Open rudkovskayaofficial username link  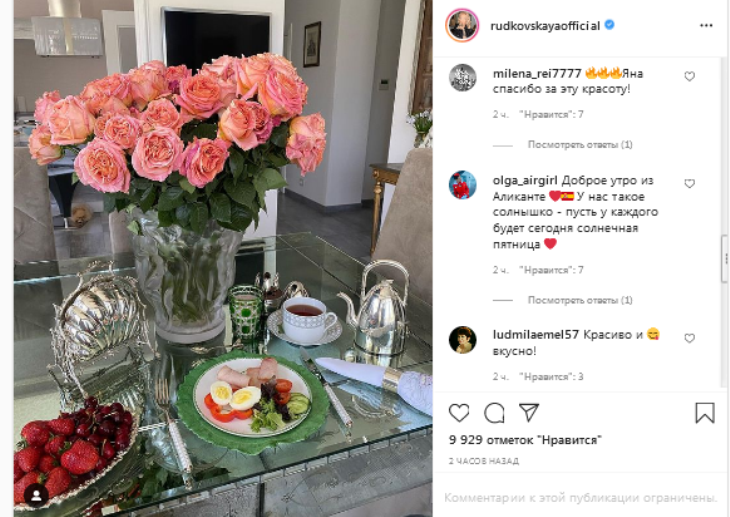click(545, 26)
